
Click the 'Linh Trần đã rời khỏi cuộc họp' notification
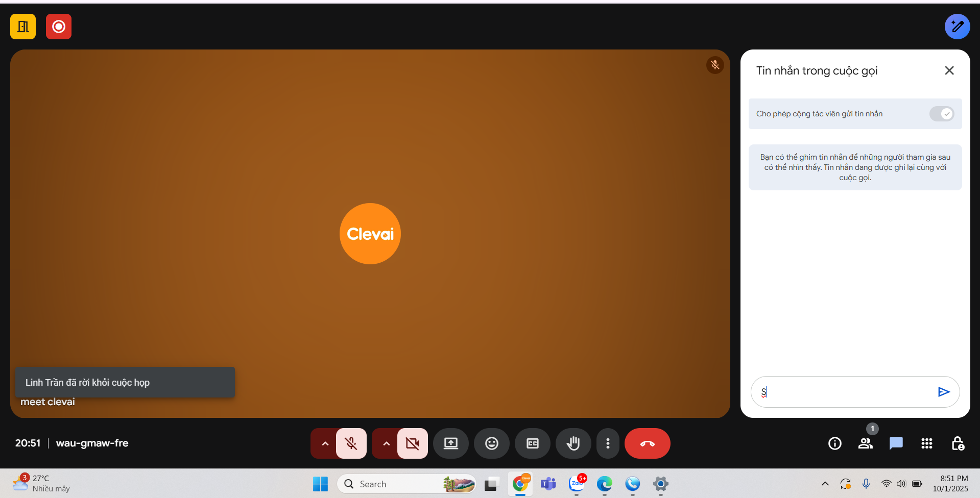[125, 382]
